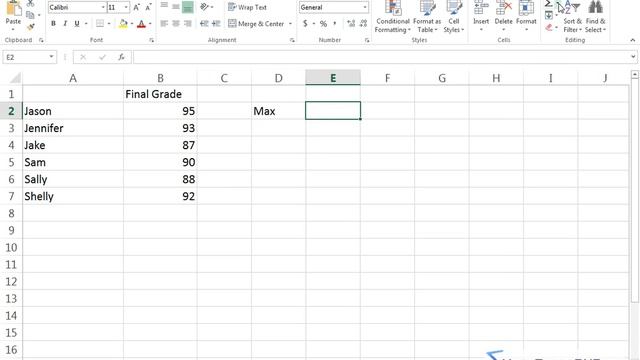This screenshot has width=640, height=360.
Task: Apply red font color
Action: point(141,24)
